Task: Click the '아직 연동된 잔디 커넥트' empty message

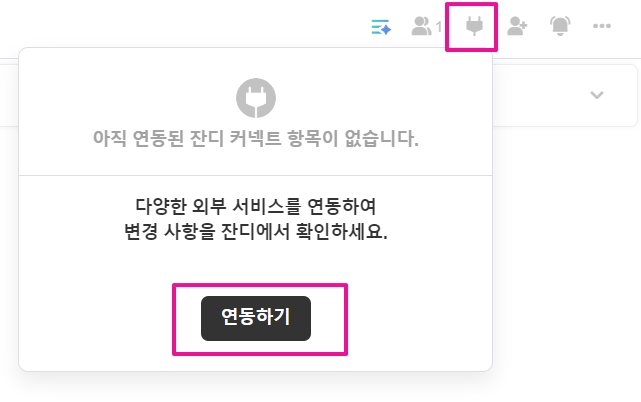Action: pyautogui.click(x=255, y=139)
